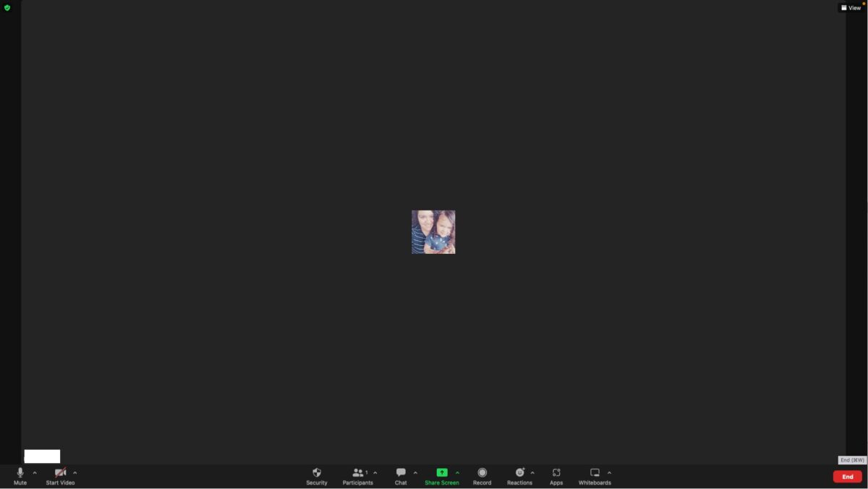The width and height of the screenshot is (868, 489).
Task: Expand video options arrow beside Start Video
Action: tap(75, 473)
